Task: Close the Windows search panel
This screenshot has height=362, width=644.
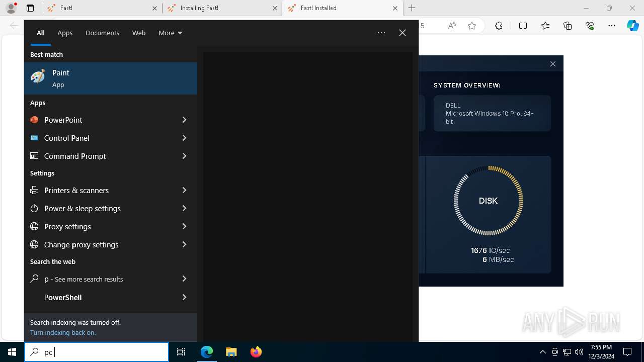Action: [403, 33]
